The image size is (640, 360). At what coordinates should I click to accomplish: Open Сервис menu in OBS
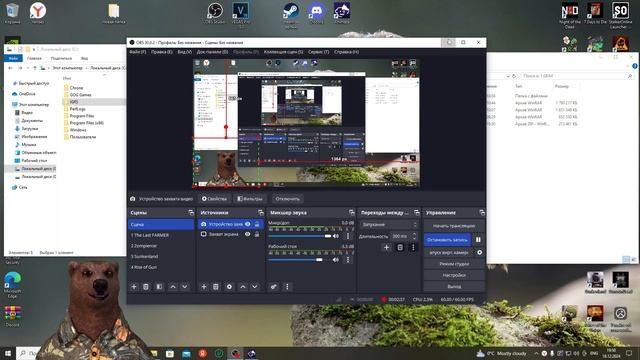[x=318, y=52]
